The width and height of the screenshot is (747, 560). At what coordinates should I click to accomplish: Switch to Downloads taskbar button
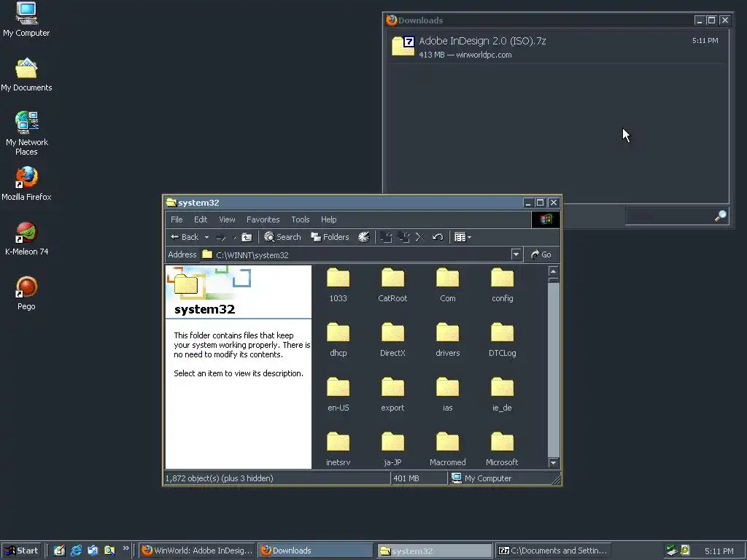pyautogui.click(x=316, y=551)
